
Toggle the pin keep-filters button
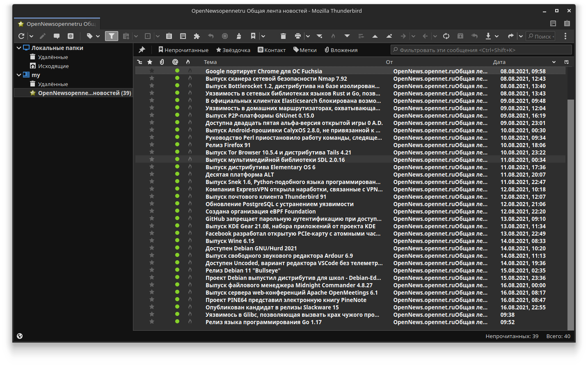coord(142,50)
